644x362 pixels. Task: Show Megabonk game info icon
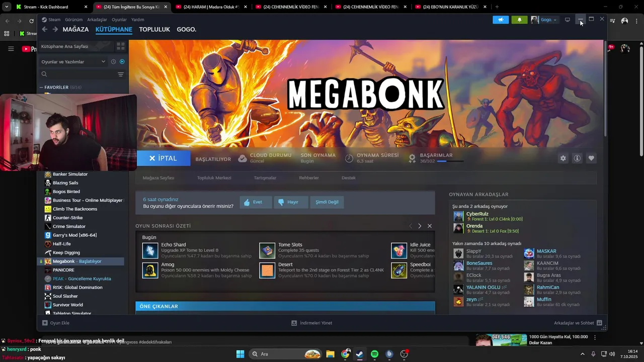coord(577,158)
